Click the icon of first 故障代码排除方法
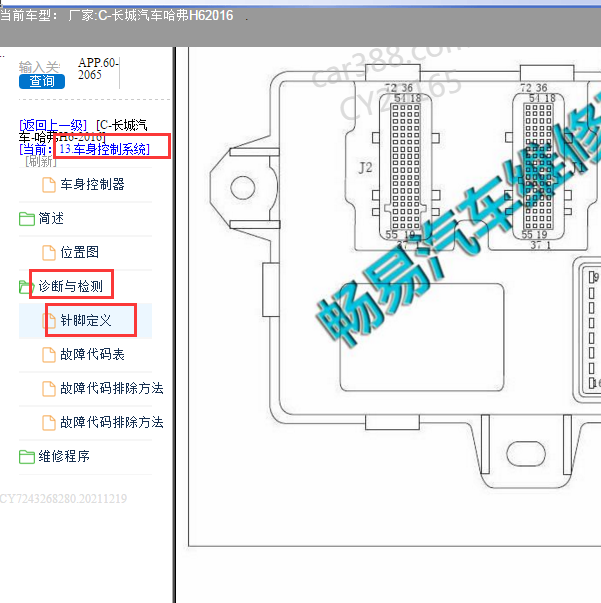Viewport: 601px width, 603px height. click(x=48, y=388)
